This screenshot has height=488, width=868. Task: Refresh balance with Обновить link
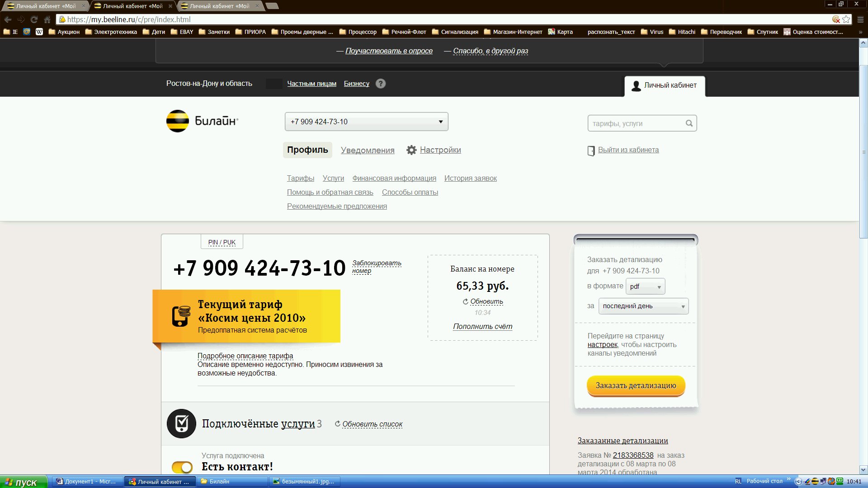tap(486, 301)
